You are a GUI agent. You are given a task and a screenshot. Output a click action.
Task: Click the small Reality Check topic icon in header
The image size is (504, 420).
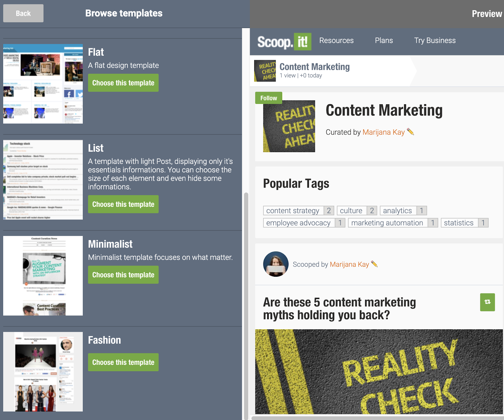pos(265,71)
